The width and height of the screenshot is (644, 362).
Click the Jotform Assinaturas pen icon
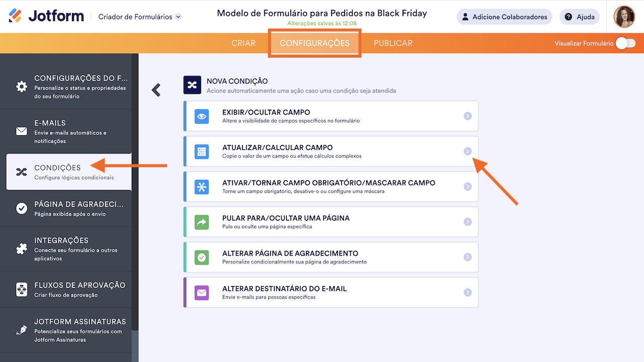click(22, 330)
